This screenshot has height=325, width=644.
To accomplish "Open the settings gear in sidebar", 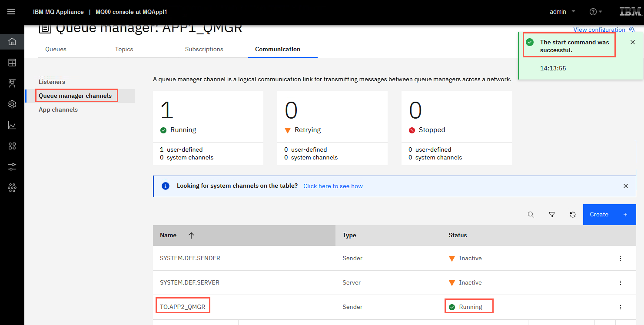I will click(12, 104).
